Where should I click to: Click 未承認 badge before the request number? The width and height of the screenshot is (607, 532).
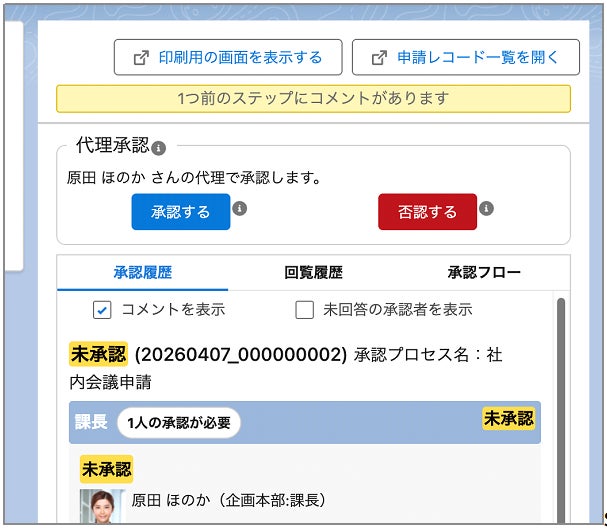[98, 354]
